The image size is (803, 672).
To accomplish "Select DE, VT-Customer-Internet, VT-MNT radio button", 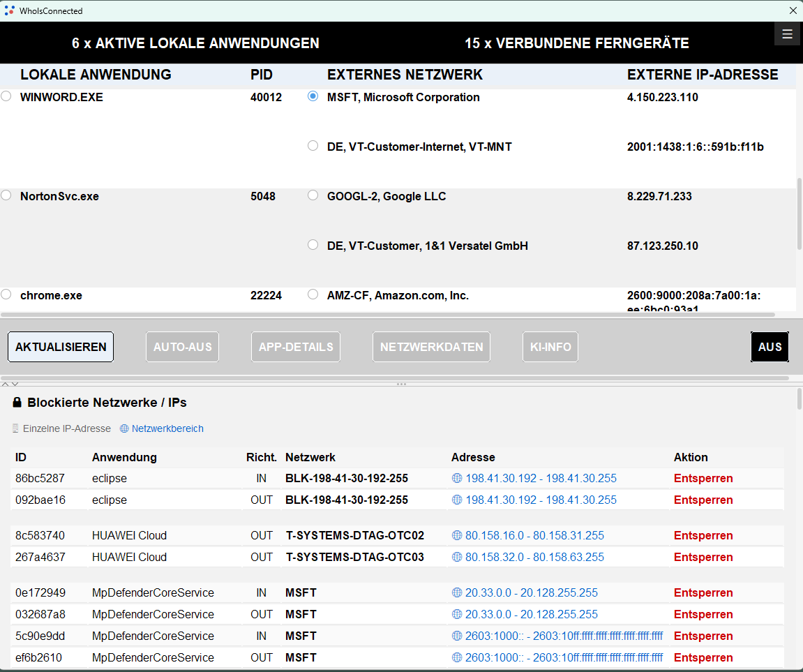I will 313,145.
